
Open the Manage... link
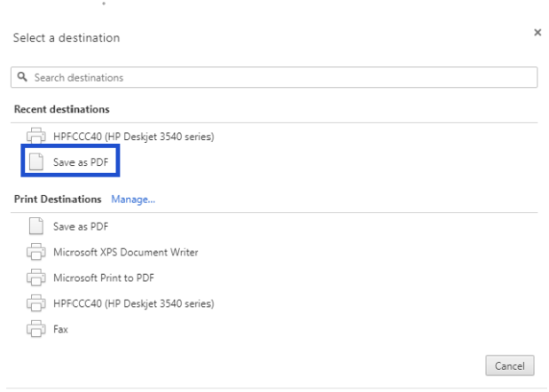click(133, 200)
